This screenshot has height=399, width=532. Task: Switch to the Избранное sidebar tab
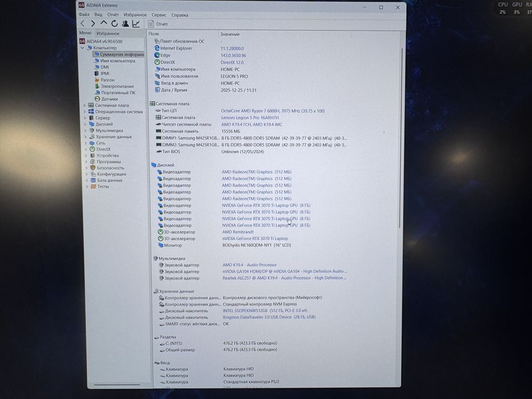[x=108, y=33]
